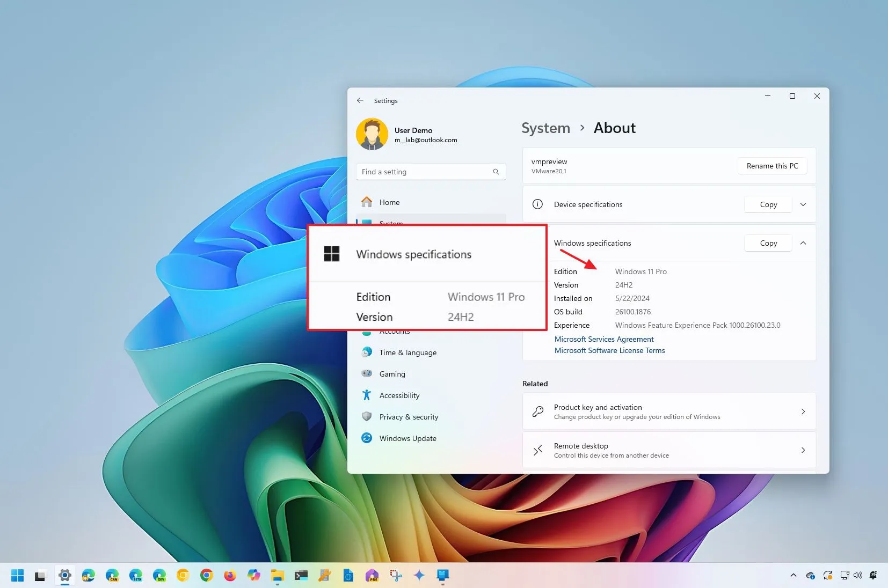Show hidden system tray icons

point(794,575)
